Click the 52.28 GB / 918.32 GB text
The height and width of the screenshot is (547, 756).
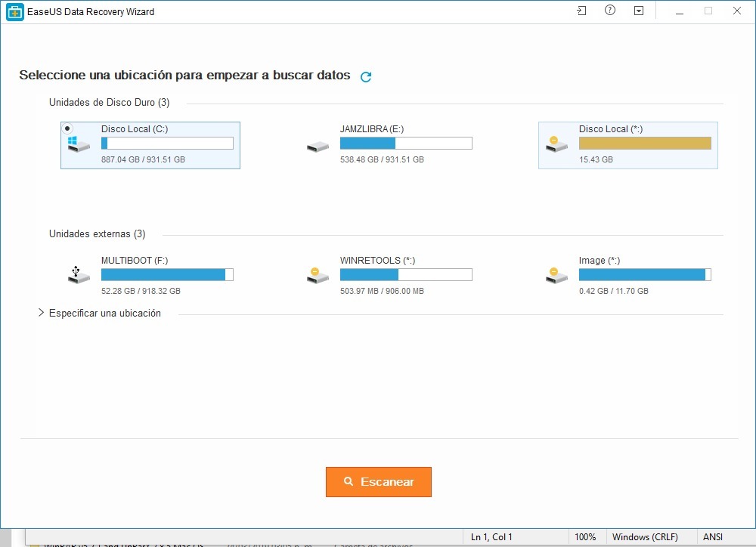pyautogui.click(x=141, y=291)
